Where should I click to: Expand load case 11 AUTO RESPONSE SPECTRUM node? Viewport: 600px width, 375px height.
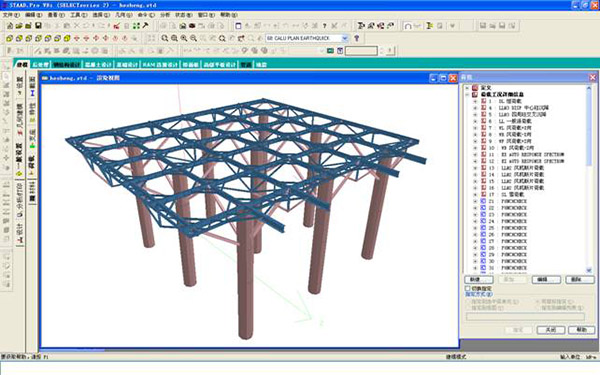pos(475,155)
